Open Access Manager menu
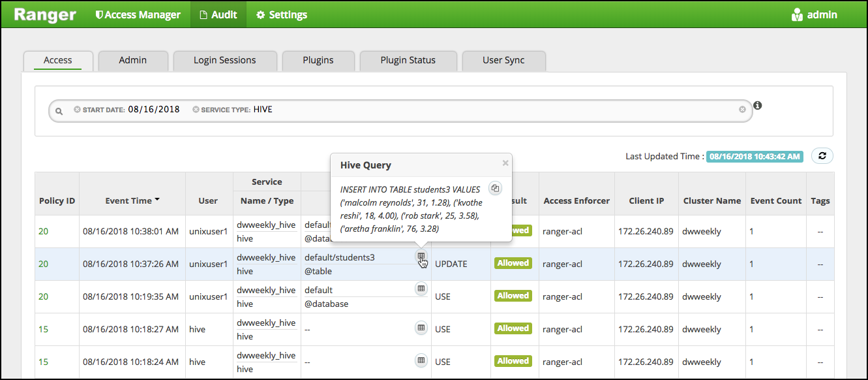The image size is (868, 380). pos(138,14)
